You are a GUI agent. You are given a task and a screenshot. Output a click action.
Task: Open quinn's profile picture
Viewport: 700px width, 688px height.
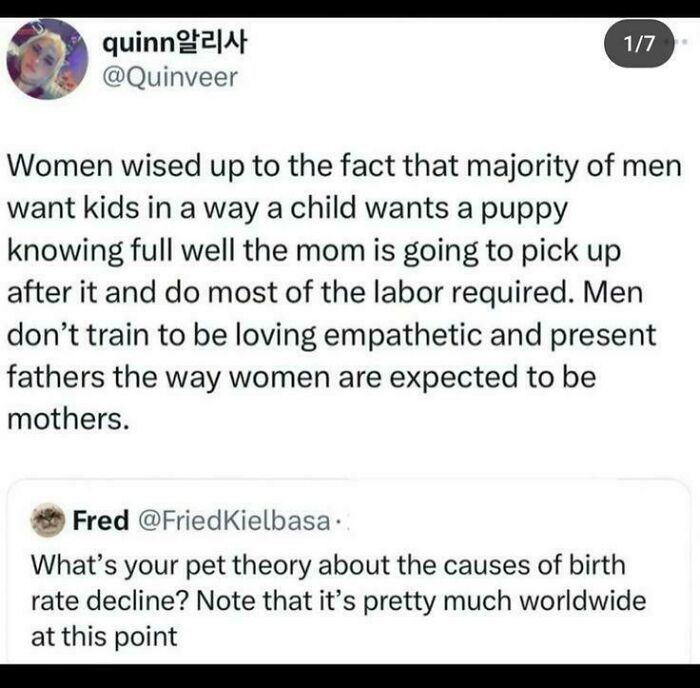46,58
